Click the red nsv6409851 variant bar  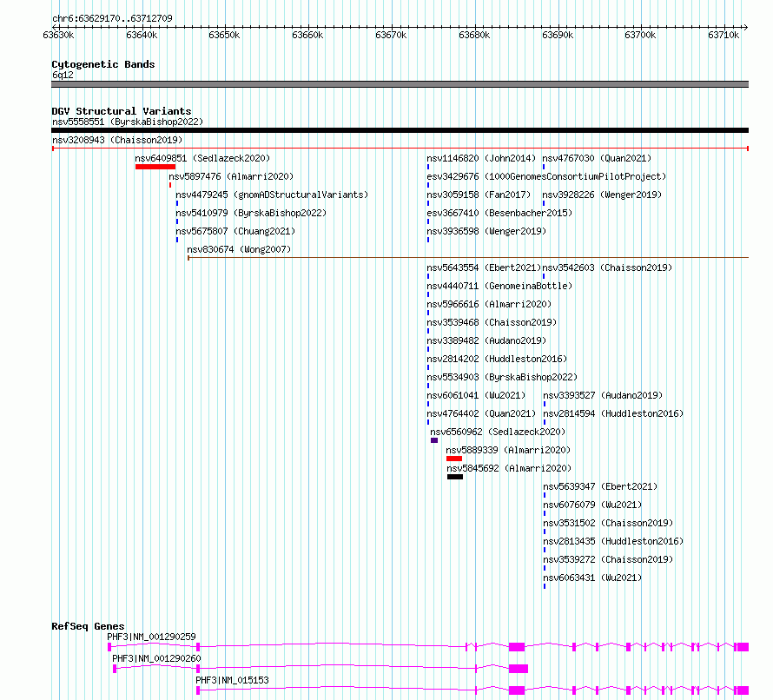pyautogui.click(x=155, y=167)
